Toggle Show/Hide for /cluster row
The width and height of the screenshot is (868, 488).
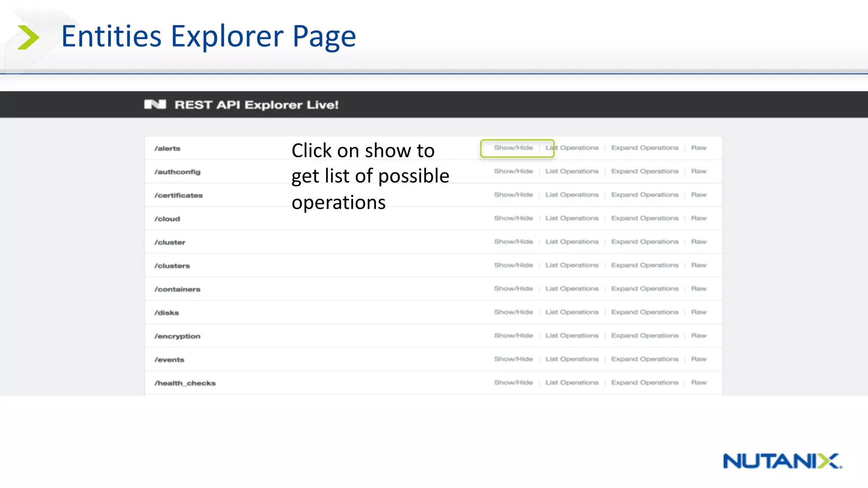(513, 241)
